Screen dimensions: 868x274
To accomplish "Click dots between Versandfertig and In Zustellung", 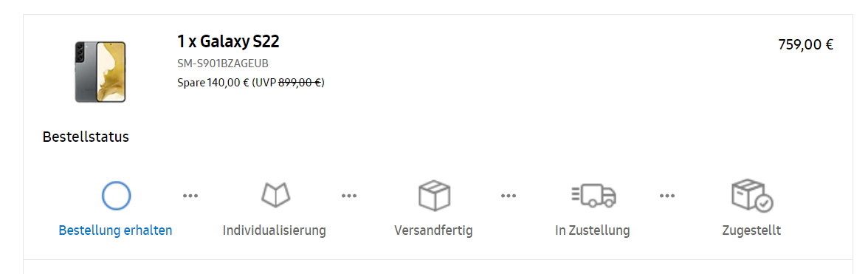I will [x=508, y=196].
